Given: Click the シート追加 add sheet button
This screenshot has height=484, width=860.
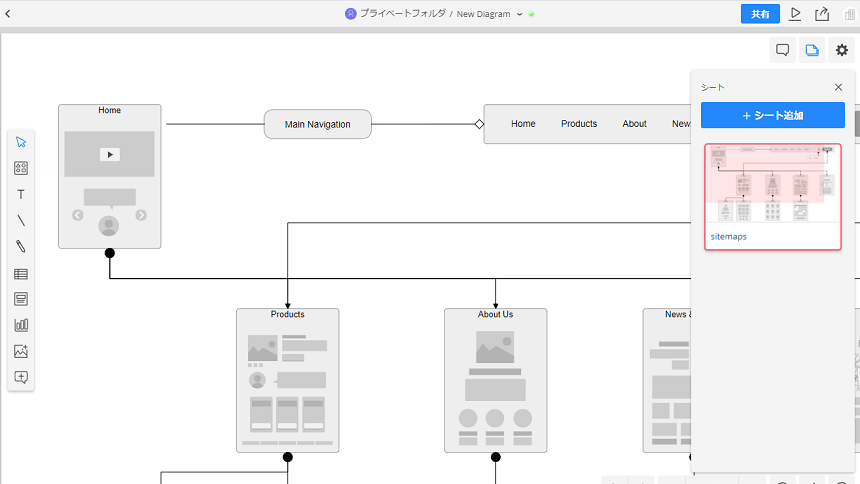Looking at the screenshot, I should tap(772, 116).
